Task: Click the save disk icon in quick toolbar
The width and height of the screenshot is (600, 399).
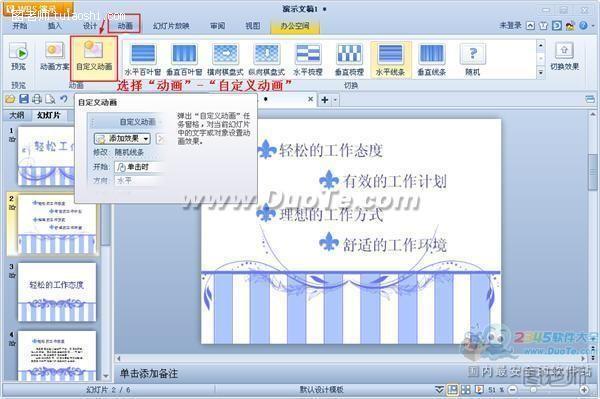Action: point(24,99)
